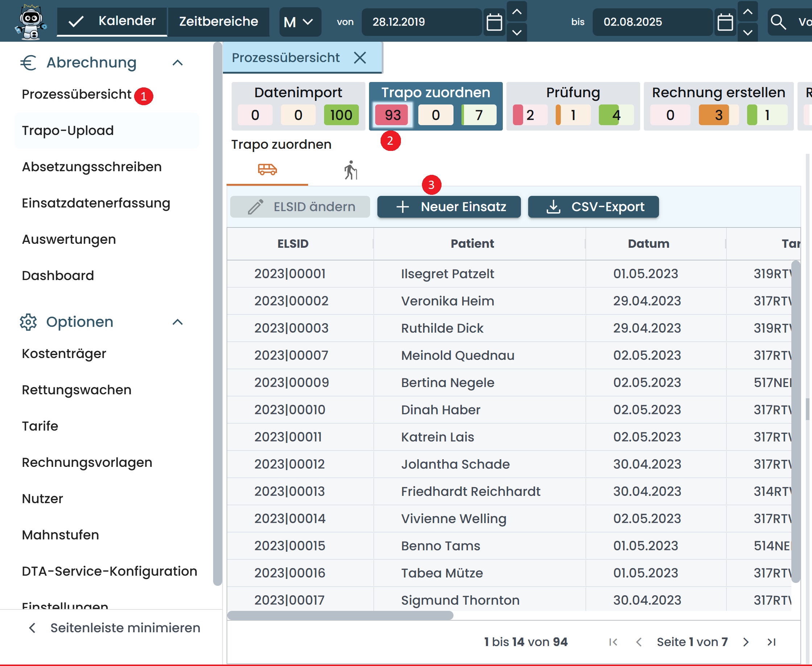The width and height of the screenshot is (812, 666).
Task: Jump to last table page
Action: pos(771,642)
